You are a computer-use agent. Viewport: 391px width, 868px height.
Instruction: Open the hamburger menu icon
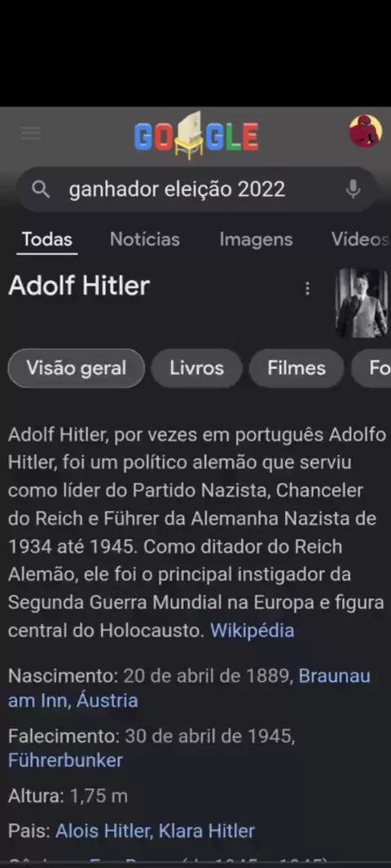click(x=30, y=133)
